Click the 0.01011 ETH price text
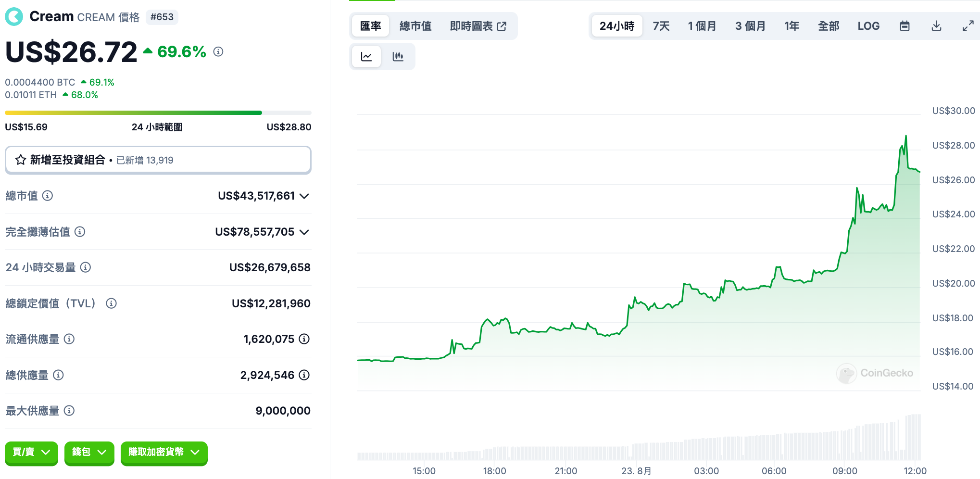This screenshot has width=980, height=479. 31,95
